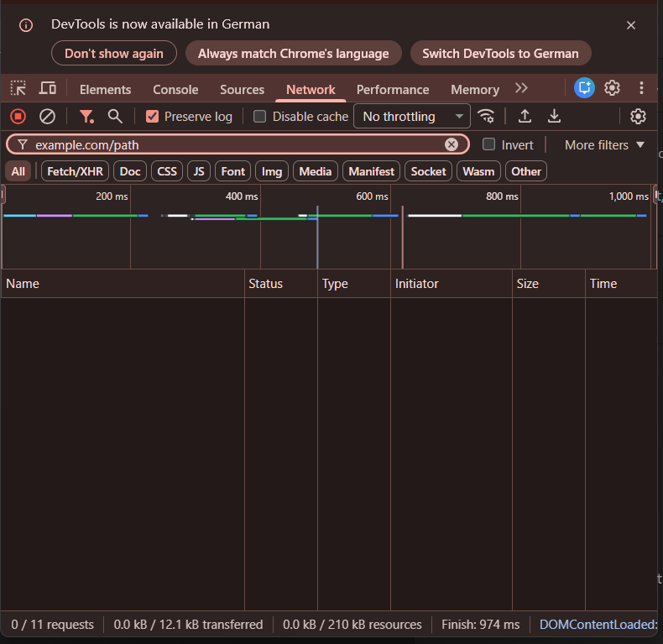The image size is (663, 644).
Task: Go to the Performance tab
Action: click(393, 90)
